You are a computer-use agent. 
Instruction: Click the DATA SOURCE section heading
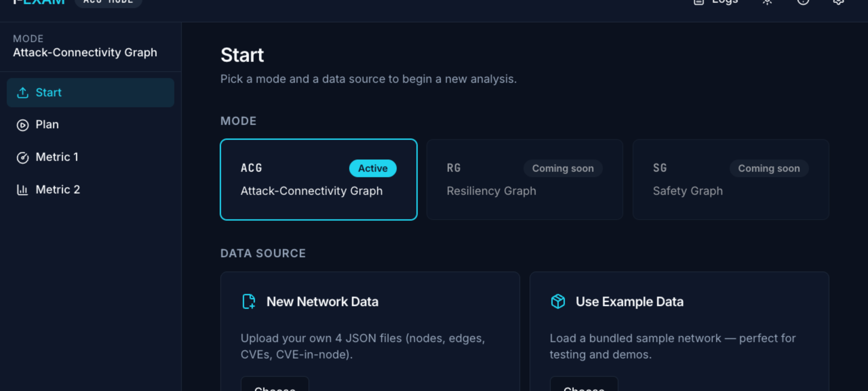tap(263, 254)
